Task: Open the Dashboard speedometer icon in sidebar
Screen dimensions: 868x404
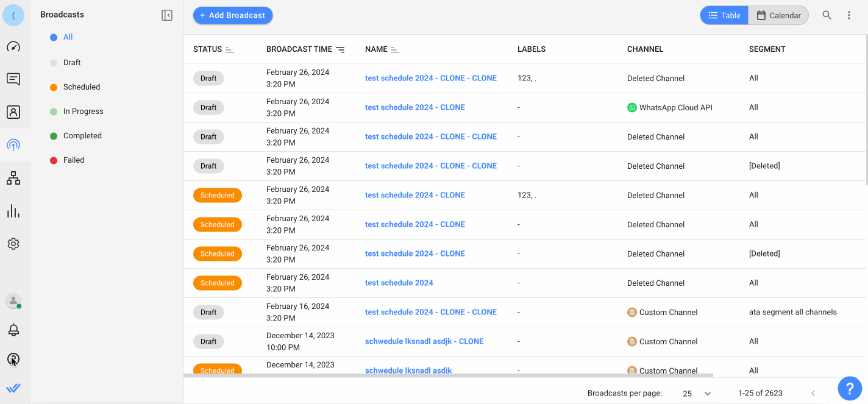Action: point(13,47)
